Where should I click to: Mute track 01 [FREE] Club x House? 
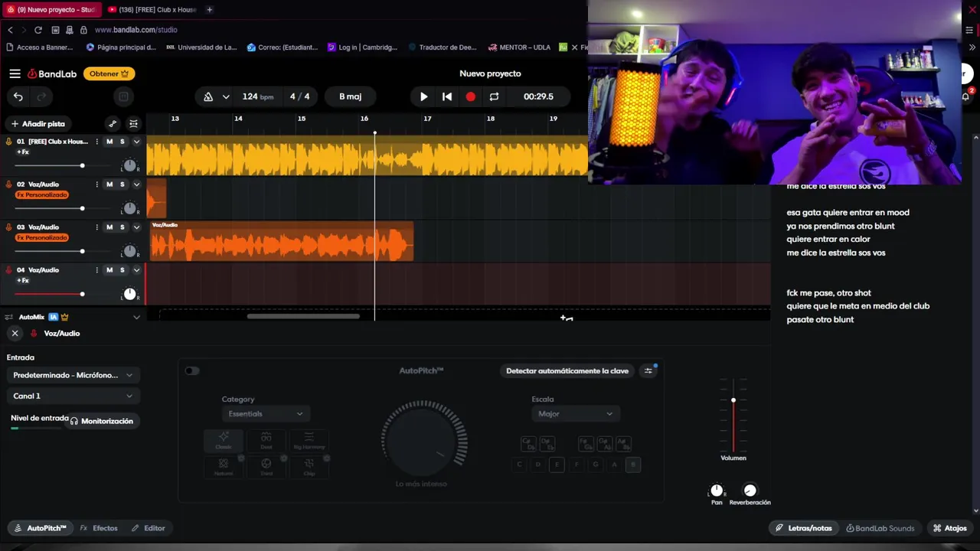[x=109, y=142]
